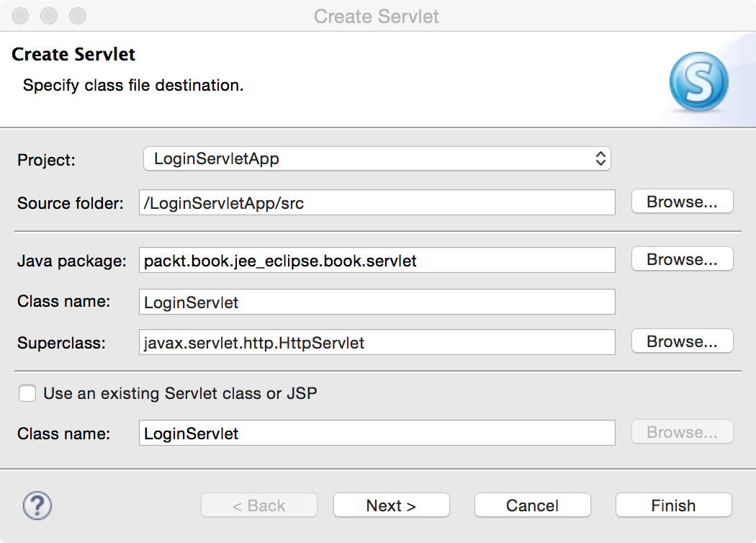Image resolution: width=756 pixels, height=543 pixels.
Task: Focus the Source folder text field
Action: coord(377,203)
